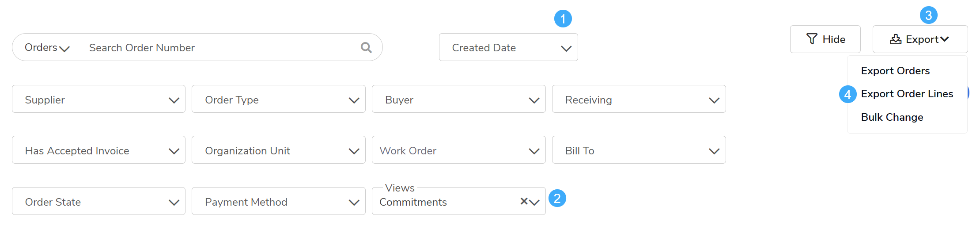
Task: Clear the Commitments view with the X icon
Action: pos(524,201)
